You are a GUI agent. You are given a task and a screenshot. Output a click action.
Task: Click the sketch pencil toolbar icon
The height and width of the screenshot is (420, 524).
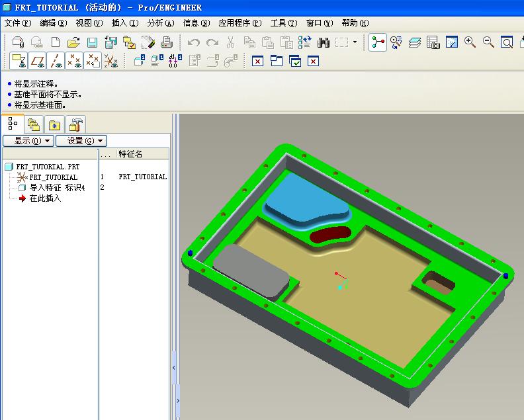(148, 42)
